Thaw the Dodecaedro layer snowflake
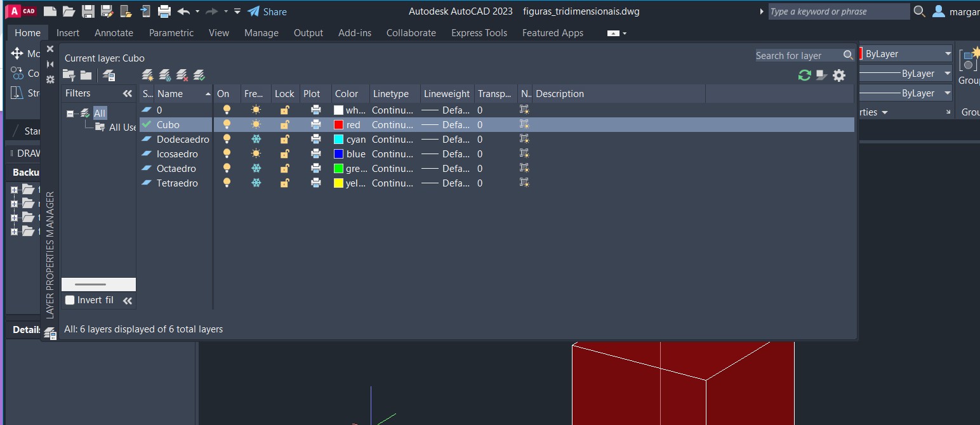 click(x=256, y=140)
